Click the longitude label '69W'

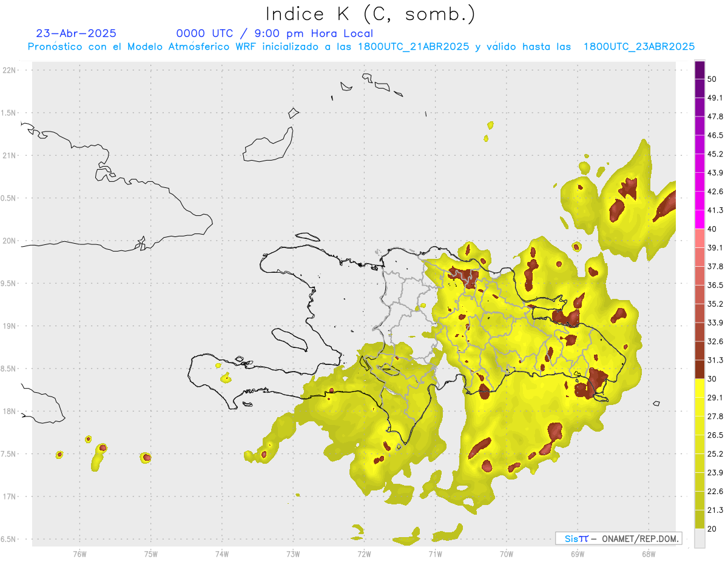click(x=577, y=554)
